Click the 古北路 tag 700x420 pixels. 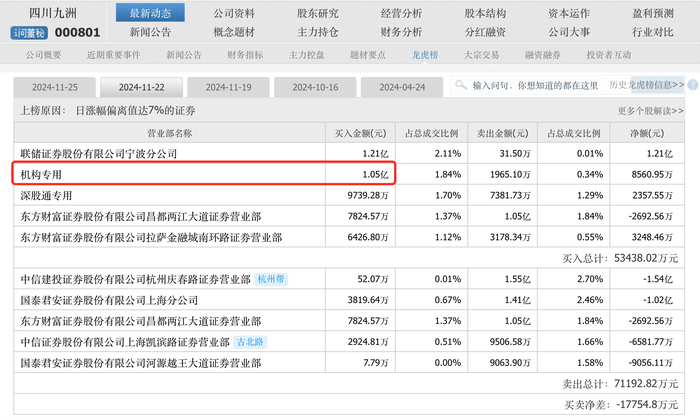coord(250,342)
